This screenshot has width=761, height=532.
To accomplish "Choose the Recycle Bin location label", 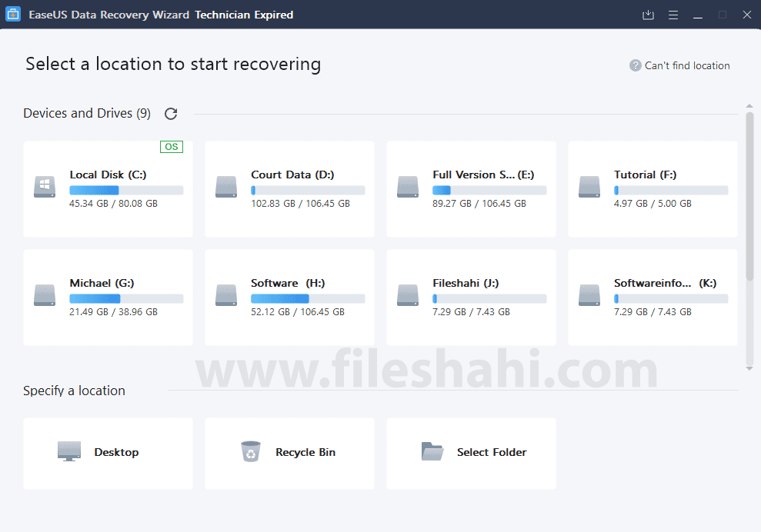I will click(x=305, y=452).
